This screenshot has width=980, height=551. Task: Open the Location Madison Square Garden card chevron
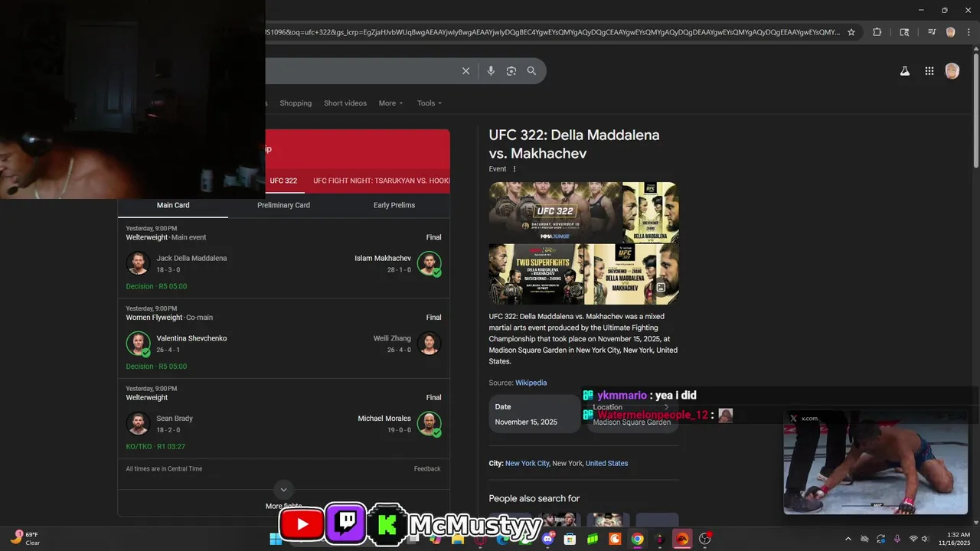coord(666,407)
